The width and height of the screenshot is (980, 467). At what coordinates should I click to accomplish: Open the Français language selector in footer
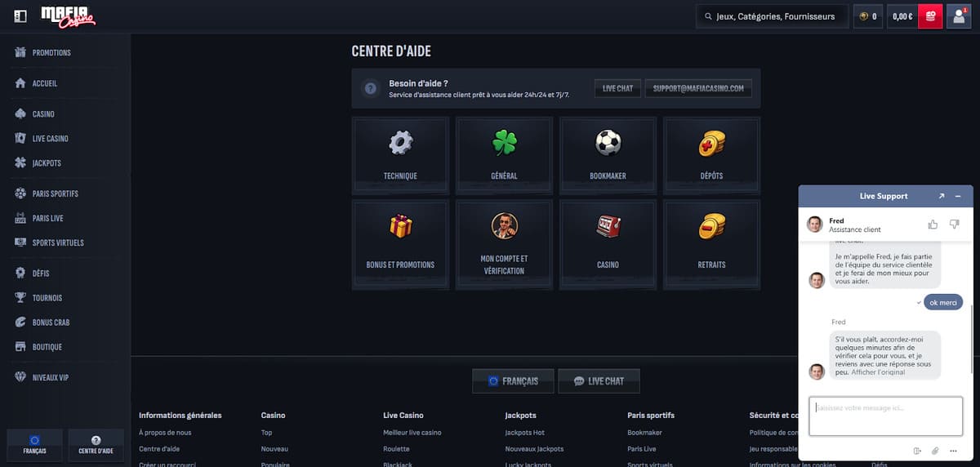(x=513, y=380)
